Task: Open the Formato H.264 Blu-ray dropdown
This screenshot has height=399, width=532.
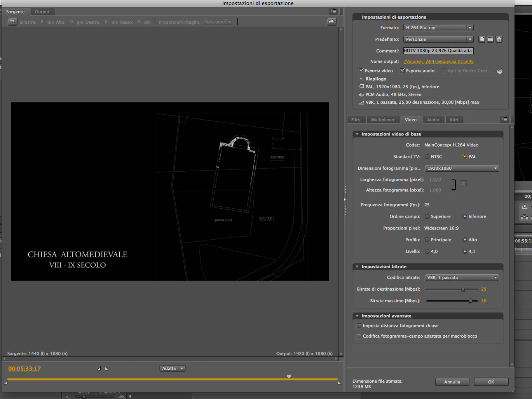Action: click(x=438, y=28)
